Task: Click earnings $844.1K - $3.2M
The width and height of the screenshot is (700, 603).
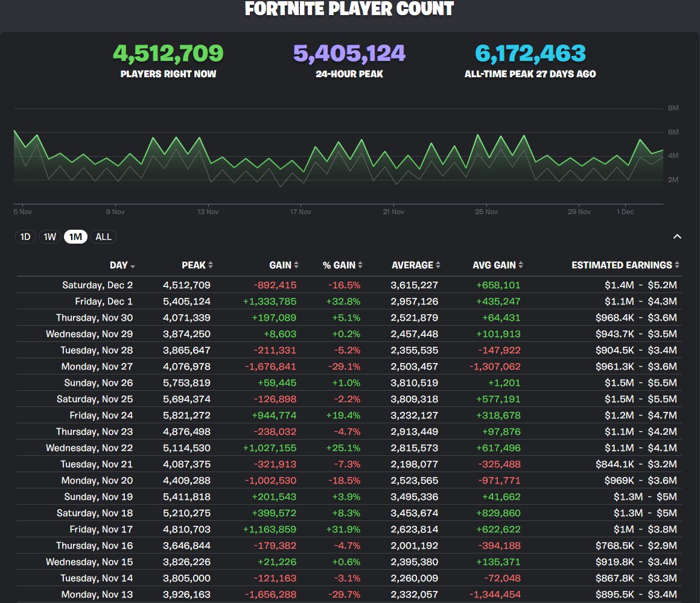Action: [636, 464]
